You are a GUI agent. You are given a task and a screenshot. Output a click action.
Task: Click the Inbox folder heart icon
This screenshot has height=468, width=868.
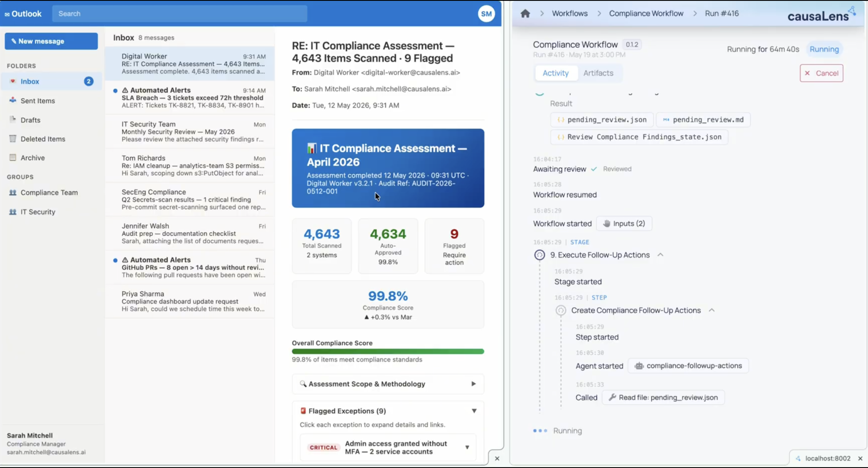click(13, 81)
